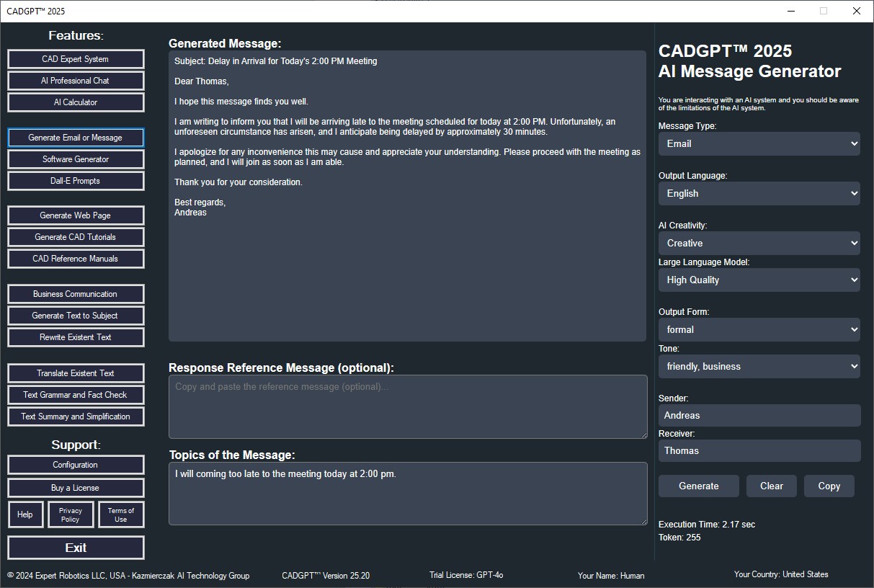The height and width of the screenshot is (588, 874).
Task: Open the Output Form dropdown
Action: pyautogui.click(x=759, y=329)
